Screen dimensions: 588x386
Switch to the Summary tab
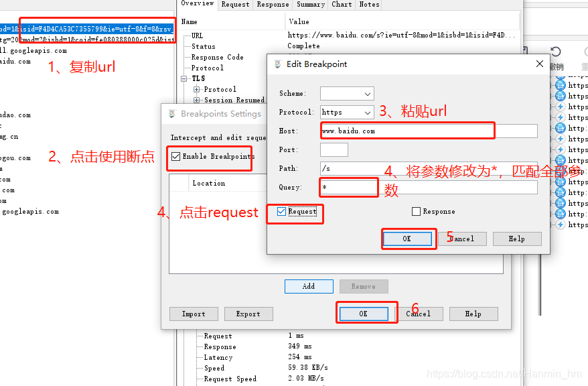click(x=311, y=5)
